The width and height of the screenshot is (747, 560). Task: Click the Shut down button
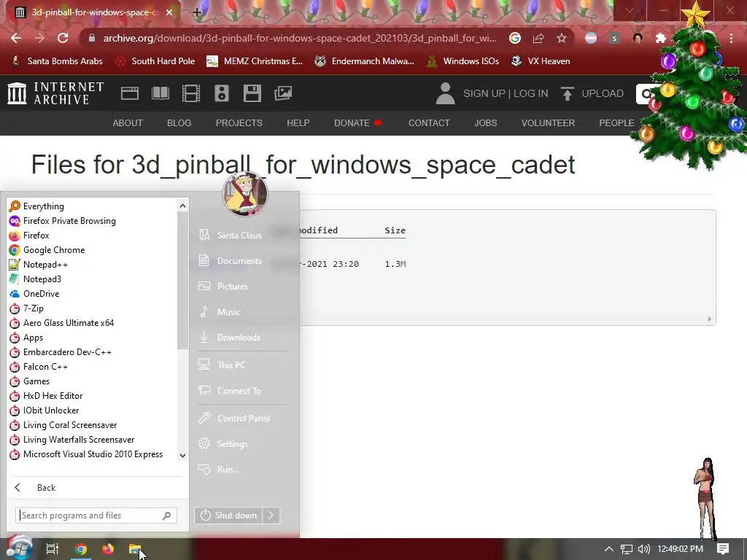click(x=228, y=516)
